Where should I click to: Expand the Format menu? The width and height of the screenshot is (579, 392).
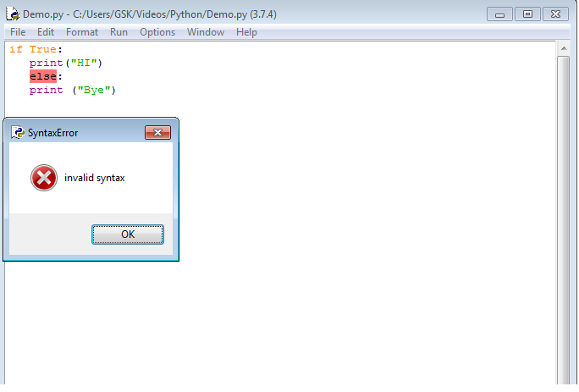tap(82, 32)
